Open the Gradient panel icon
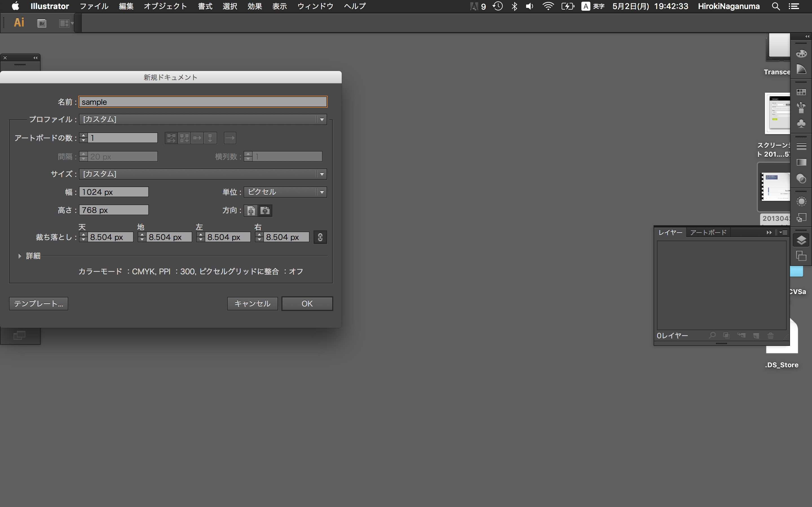The width and height of the screenshot is (812, 507). point(801,162)
